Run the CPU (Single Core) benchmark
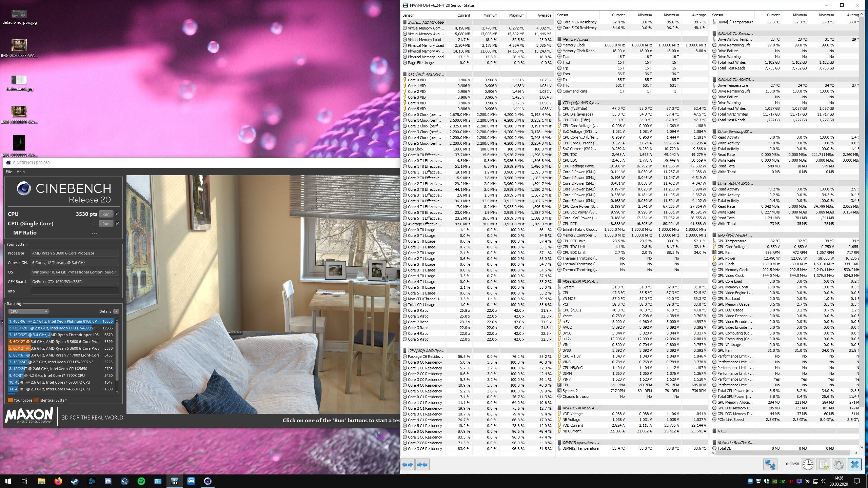Screen dimensions: 868x488 (x=106, y=223)
